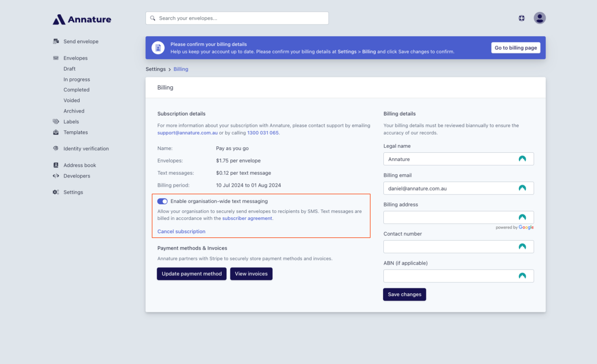Click the Billing address input field
This screenshot has height=364, width=597.
click(458, 218)
